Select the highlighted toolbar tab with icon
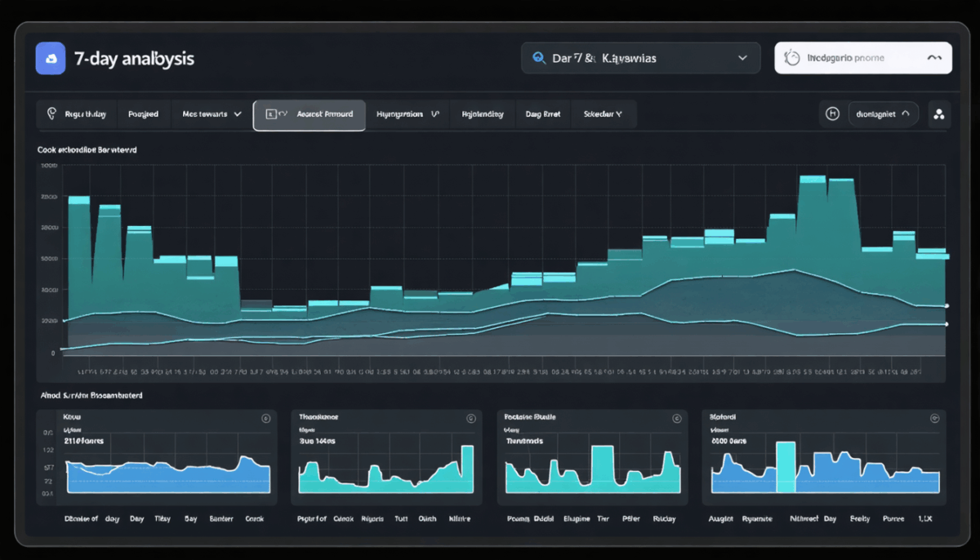 click(x=310, y=115)
